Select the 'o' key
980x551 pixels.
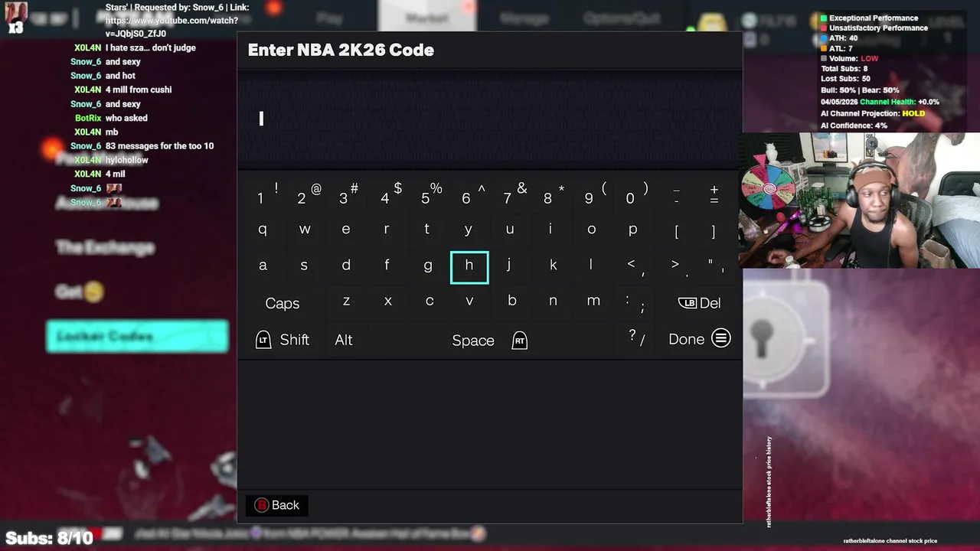click(592, 230)
